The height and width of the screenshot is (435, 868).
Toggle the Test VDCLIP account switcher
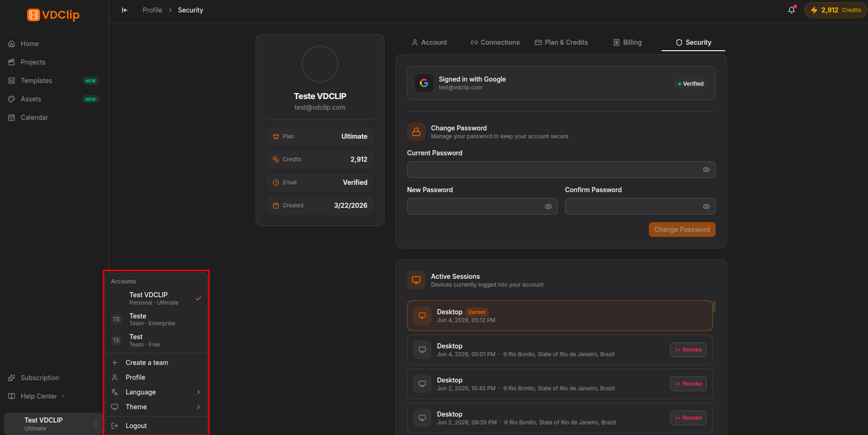54,424
